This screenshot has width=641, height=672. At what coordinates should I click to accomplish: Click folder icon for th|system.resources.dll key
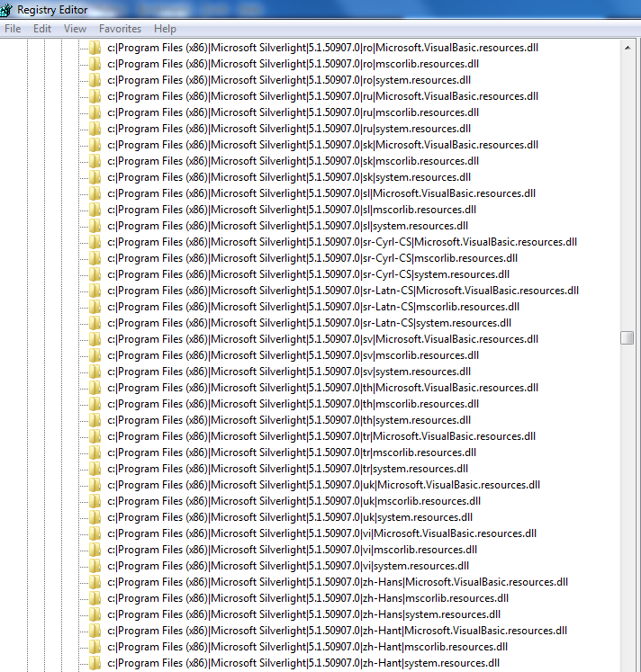95,420
